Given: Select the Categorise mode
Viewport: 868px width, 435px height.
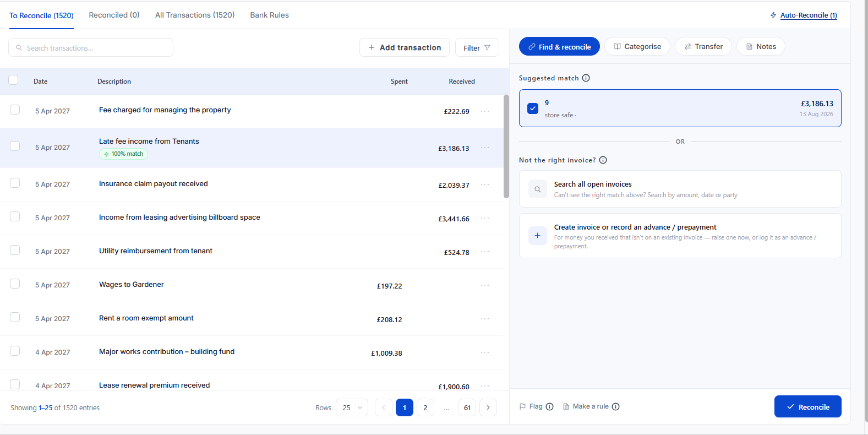Looking at the screenshot, I should point(637,47).
